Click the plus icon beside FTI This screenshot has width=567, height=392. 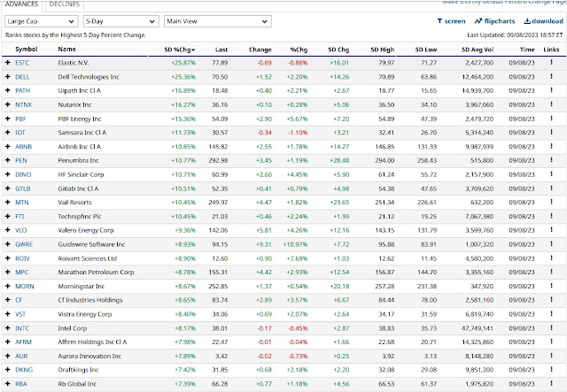click(8, 216)
